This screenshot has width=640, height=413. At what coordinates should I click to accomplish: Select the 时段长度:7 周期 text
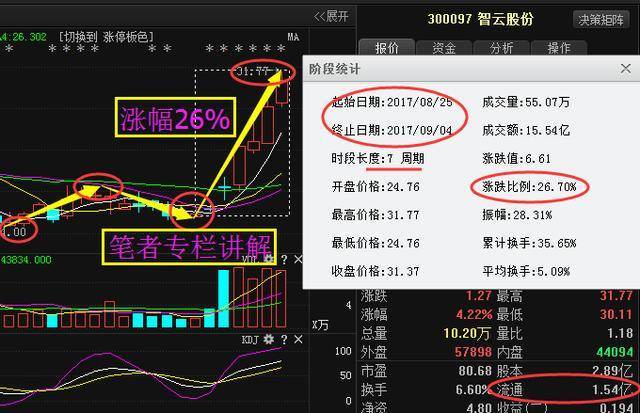click(x=378, y=158)
